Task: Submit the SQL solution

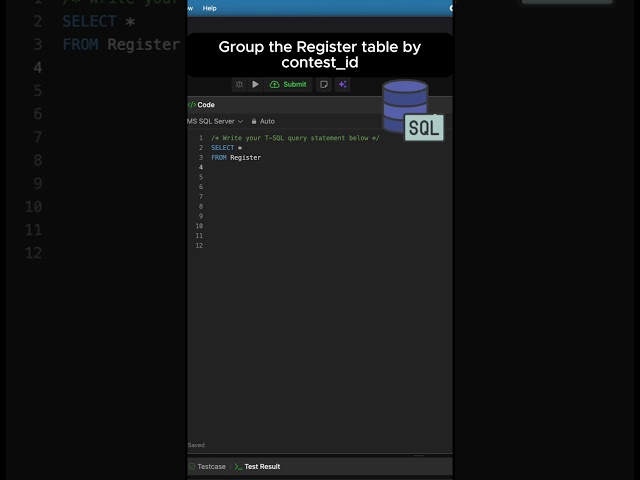Action: 288,84
